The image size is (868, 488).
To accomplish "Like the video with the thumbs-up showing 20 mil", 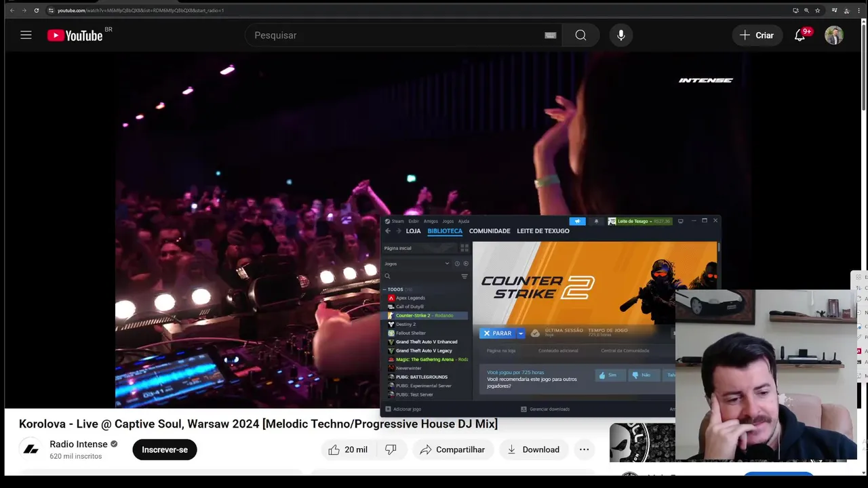I will [347, 449].
